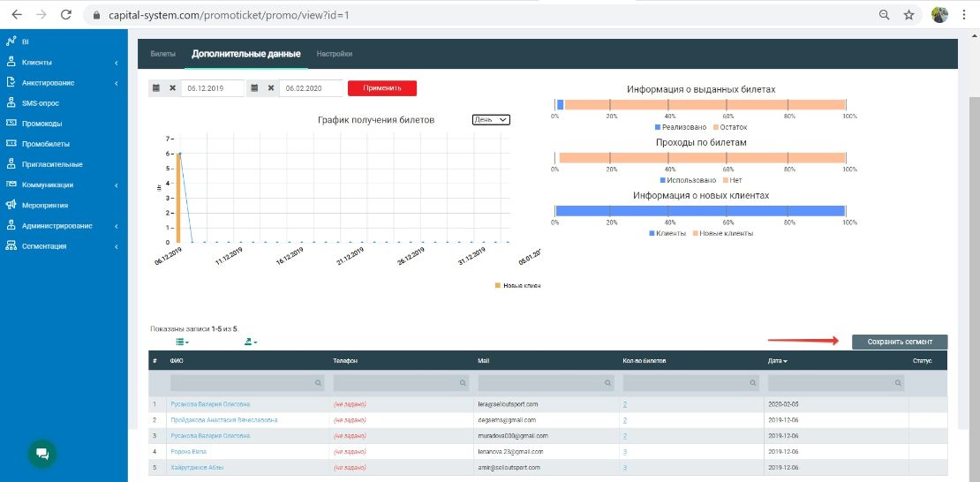
Task: Open the start date calendar icon
Action: [x=156, y=88]
